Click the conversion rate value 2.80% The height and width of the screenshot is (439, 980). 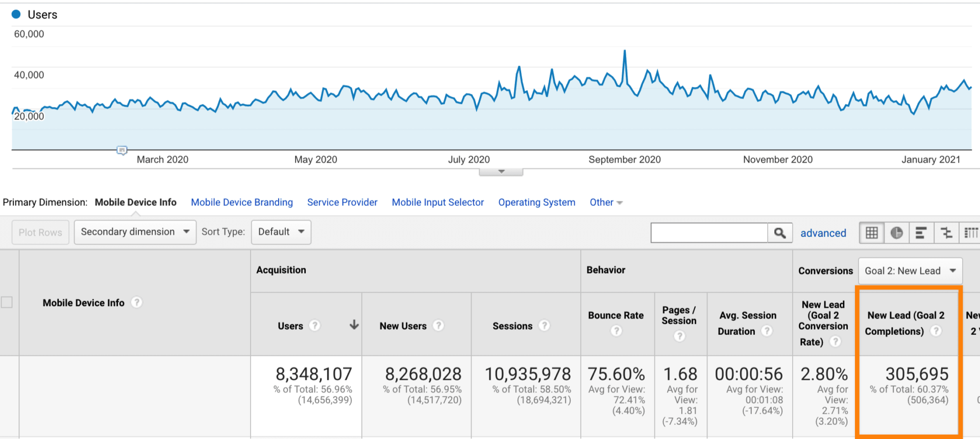click(824, 374)
